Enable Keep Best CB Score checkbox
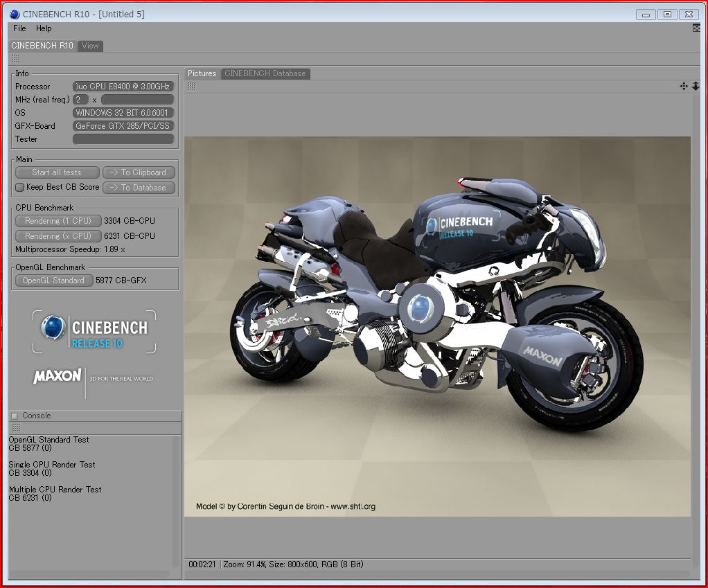Image resolution: width=708 pixels, height=588 pixels. click(19, 187)
